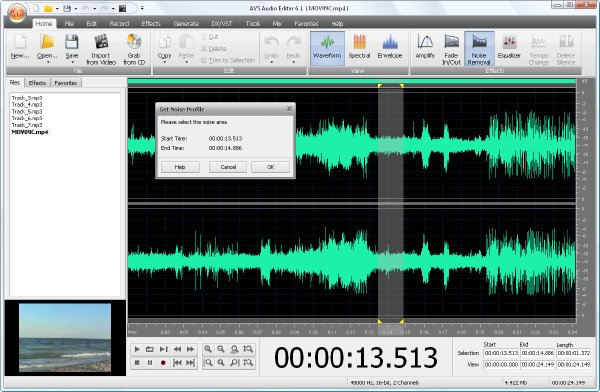The width and height of the screenshot is (600, 392).
Task: Expand the Undo dropdown arrow
Action: (272, 62)
